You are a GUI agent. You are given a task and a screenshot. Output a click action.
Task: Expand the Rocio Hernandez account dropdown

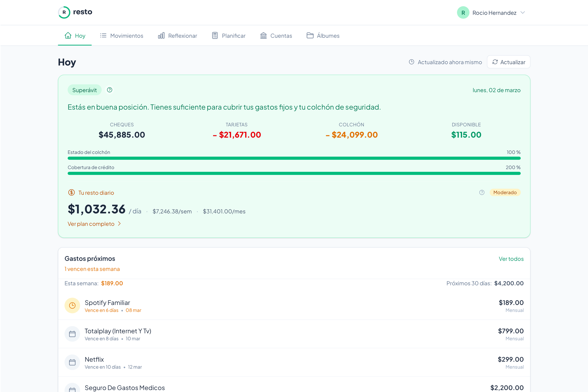523,13
